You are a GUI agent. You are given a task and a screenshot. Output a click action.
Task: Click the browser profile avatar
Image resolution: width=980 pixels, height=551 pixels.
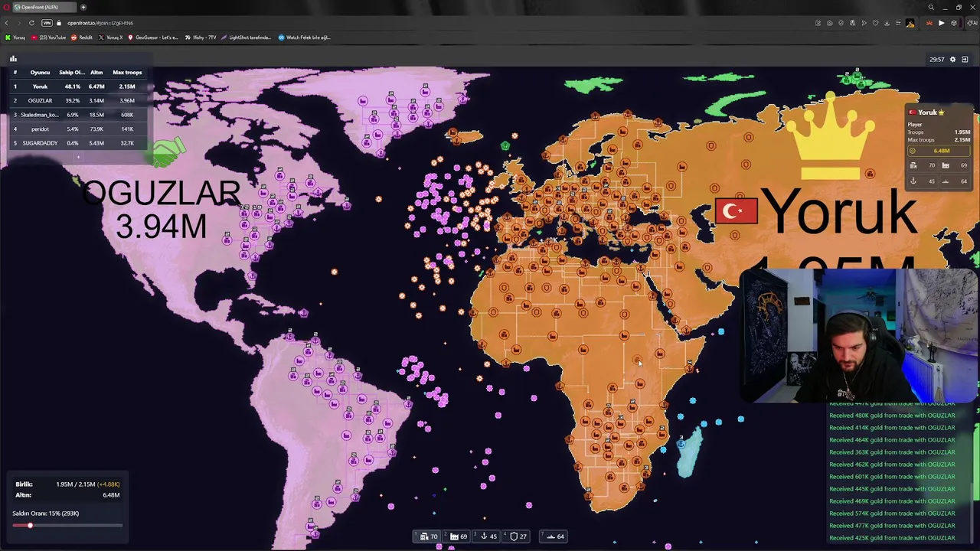[x=910, y=23]
